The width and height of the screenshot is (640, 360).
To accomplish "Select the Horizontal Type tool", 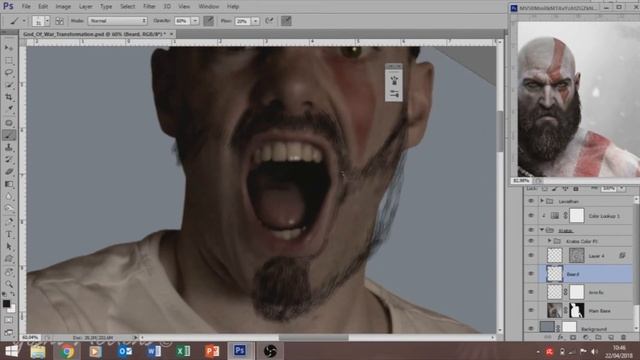I will 9,234.
